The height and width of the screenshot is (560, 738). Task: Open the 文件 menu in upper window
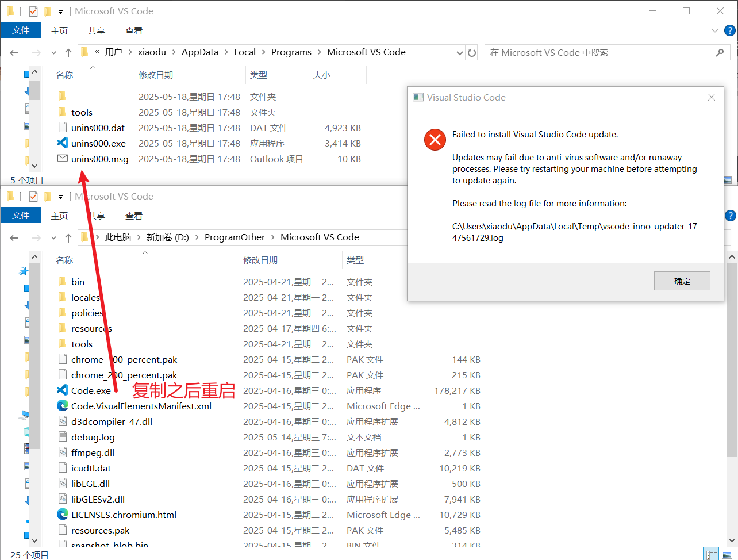(x=21, y=30)
